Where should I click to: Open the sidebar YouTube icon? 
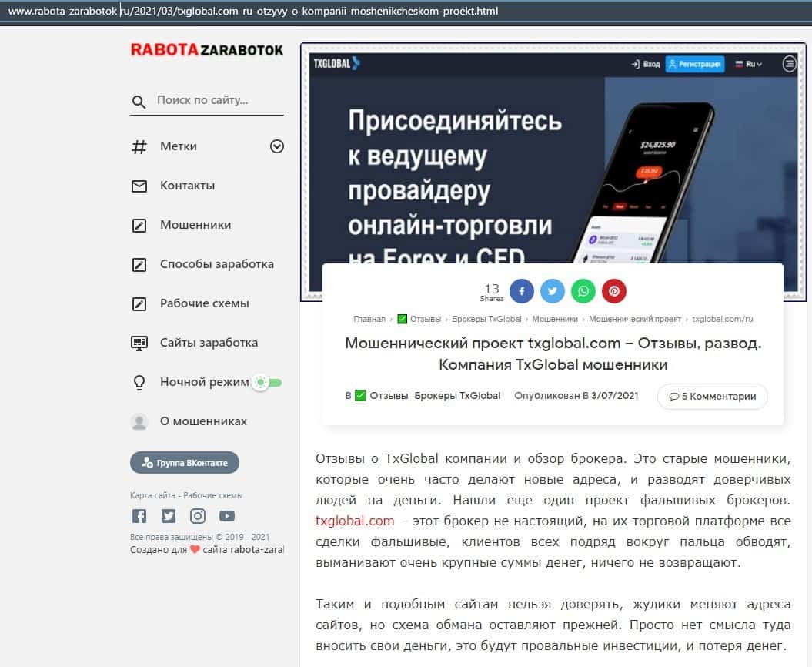point(227,516)
